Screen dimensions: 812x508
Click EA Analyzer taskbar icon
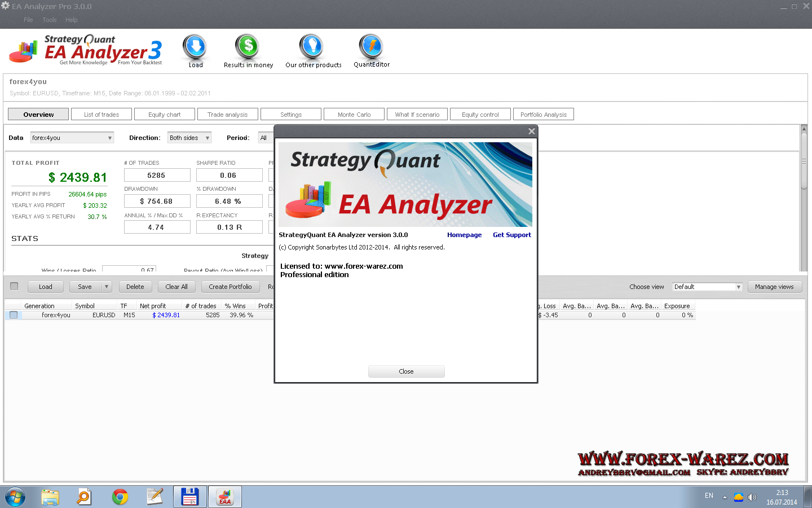click(225, 497)
